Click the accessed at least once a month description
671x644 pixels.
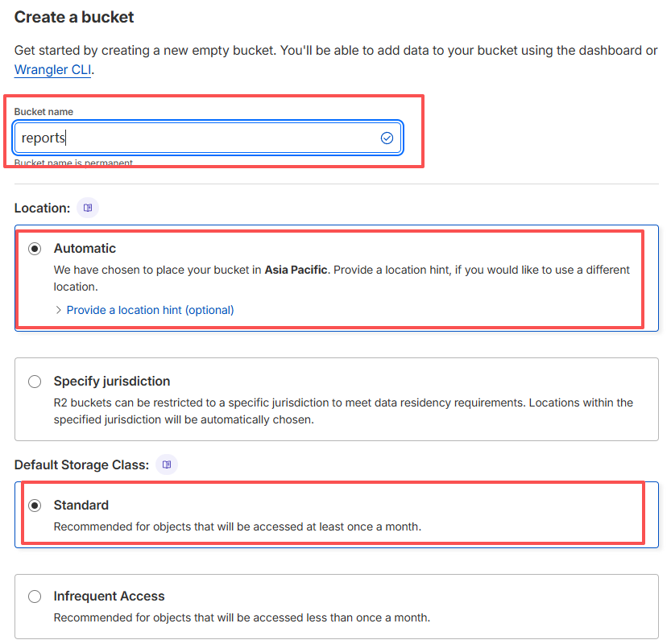tap(238, 526)
